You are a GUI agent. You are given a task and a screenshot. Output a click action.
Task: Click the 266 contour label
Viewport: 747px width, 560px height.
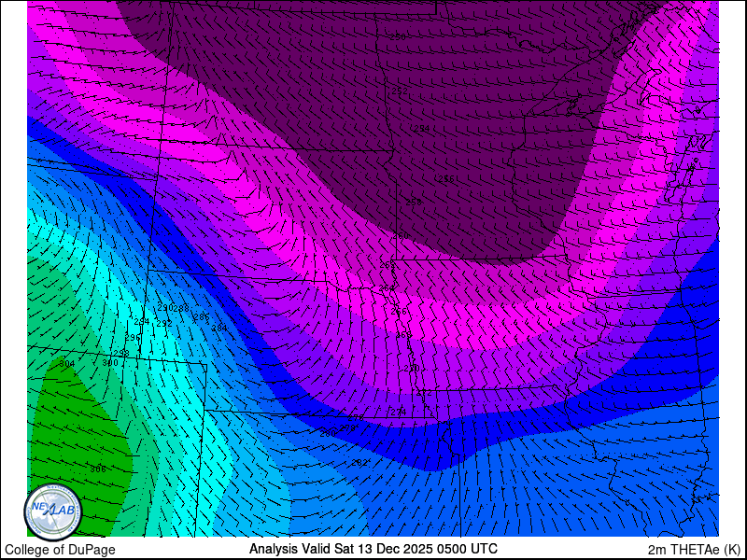point(399,312)
